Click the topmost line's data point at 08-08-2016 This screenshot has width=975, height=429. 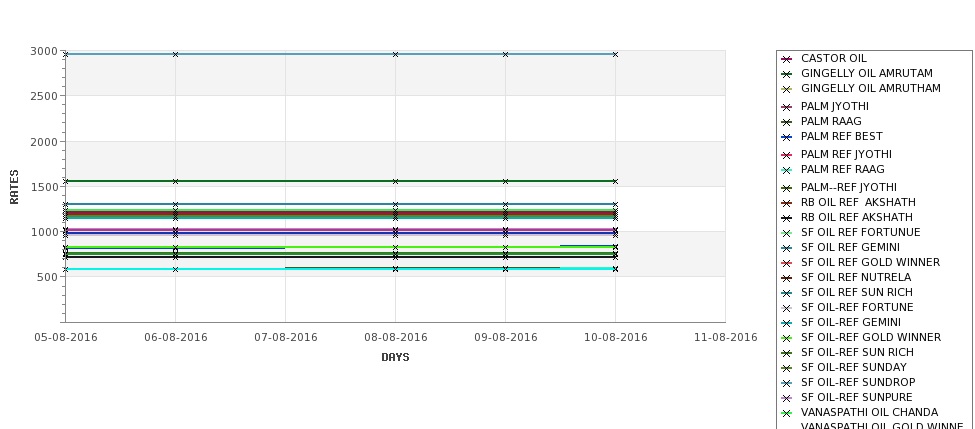click(395, 55)
